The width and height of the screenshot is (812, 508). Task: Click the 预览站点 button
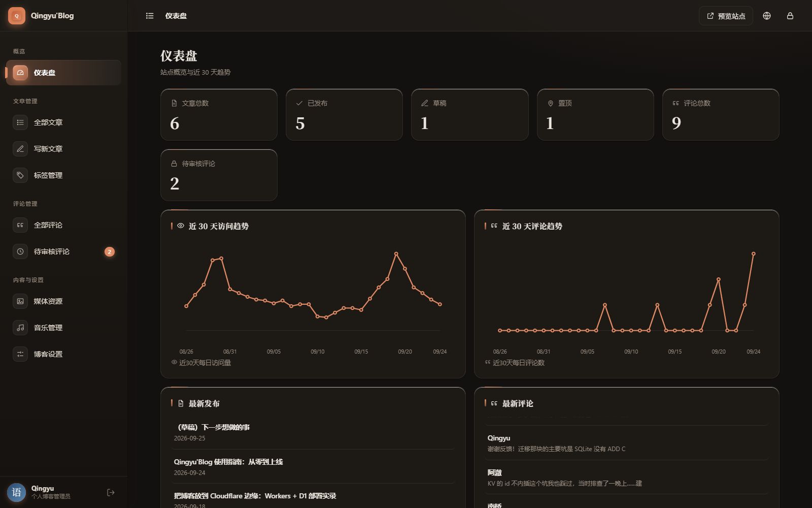point(726,16)
